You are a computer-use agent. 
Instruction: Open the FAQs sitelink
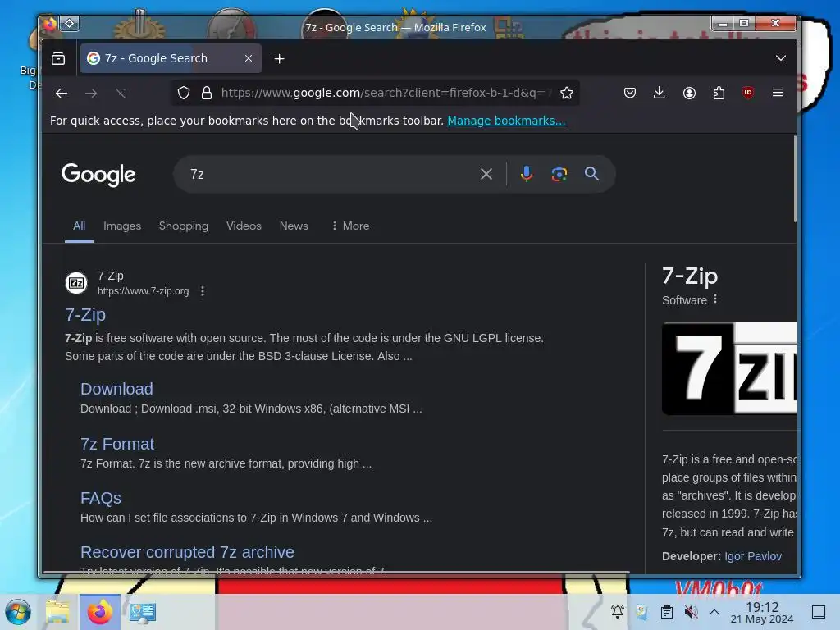[101, 498]
